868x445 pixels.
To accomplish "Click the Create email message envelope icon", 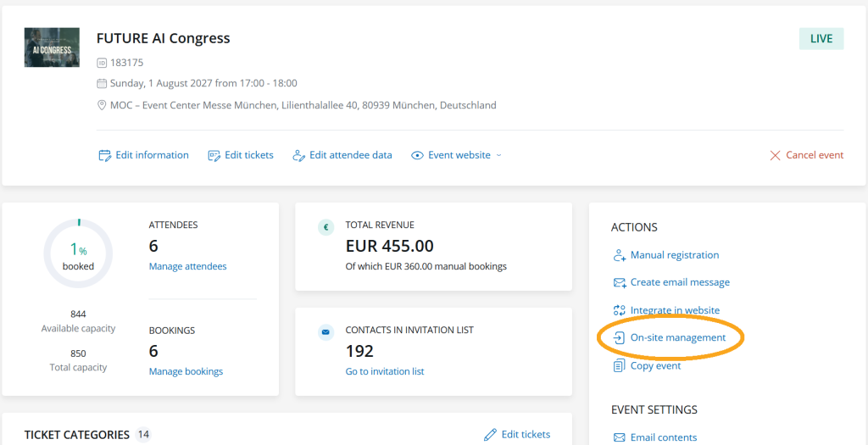I will pos(619,282).
